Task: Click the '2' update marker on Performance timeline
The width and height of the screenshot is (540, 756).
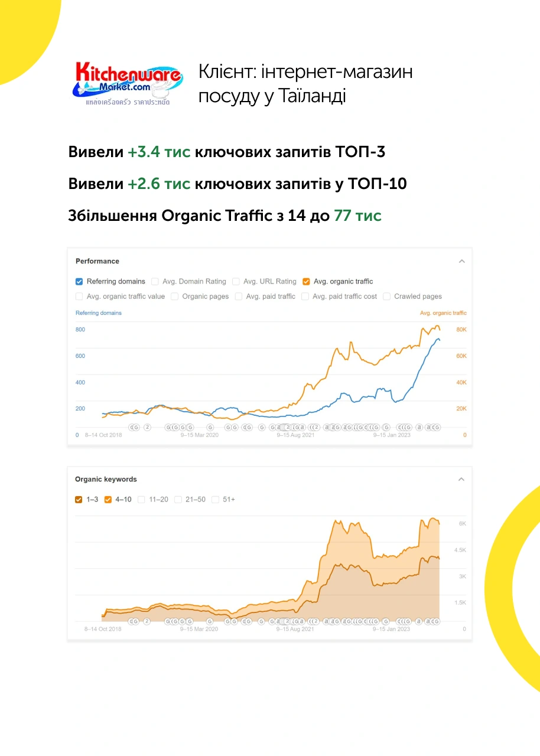Action: click(147, 427)
